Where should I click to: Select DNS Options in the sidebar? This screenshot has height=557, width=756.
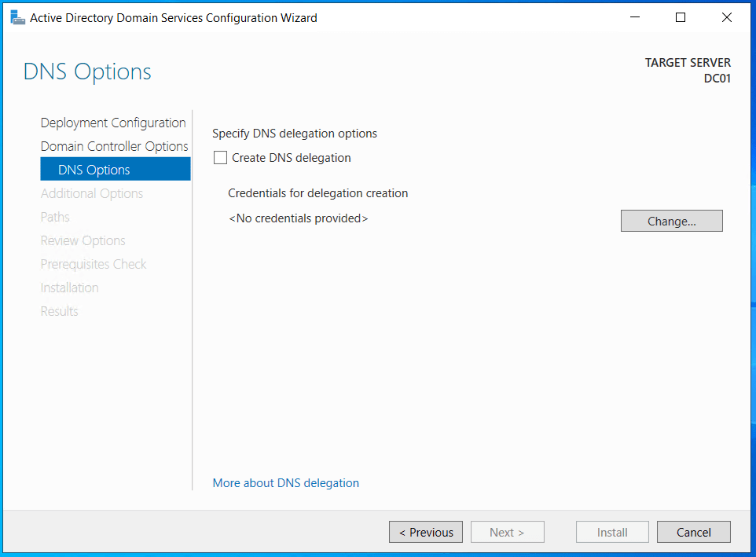[94, 170]
